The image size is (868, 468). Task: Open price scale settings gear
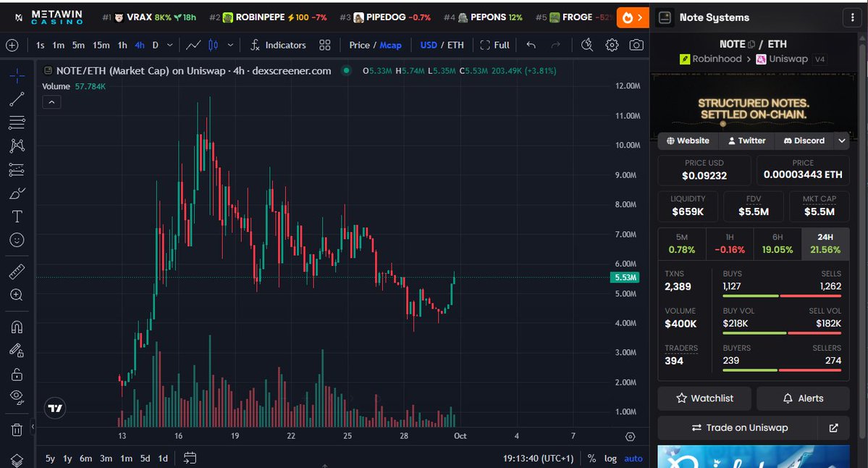[x=630, y=436]
